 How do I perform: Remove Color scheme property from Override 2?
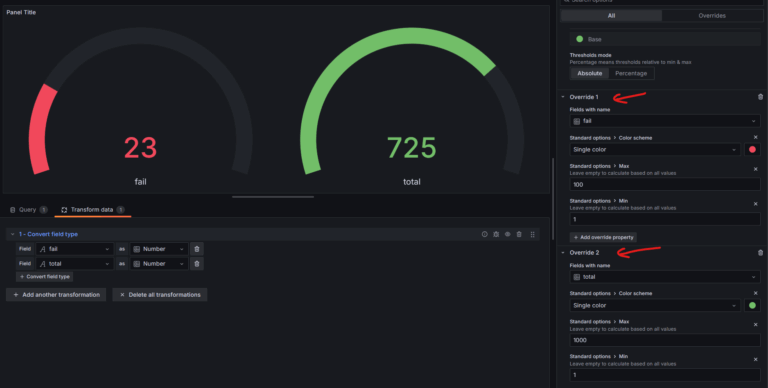755,293
